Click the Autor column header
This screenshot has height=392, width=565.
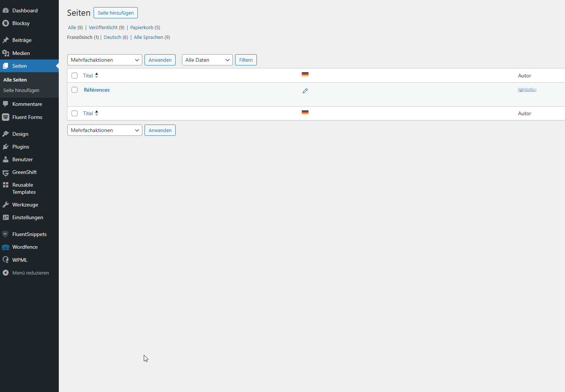525,76
